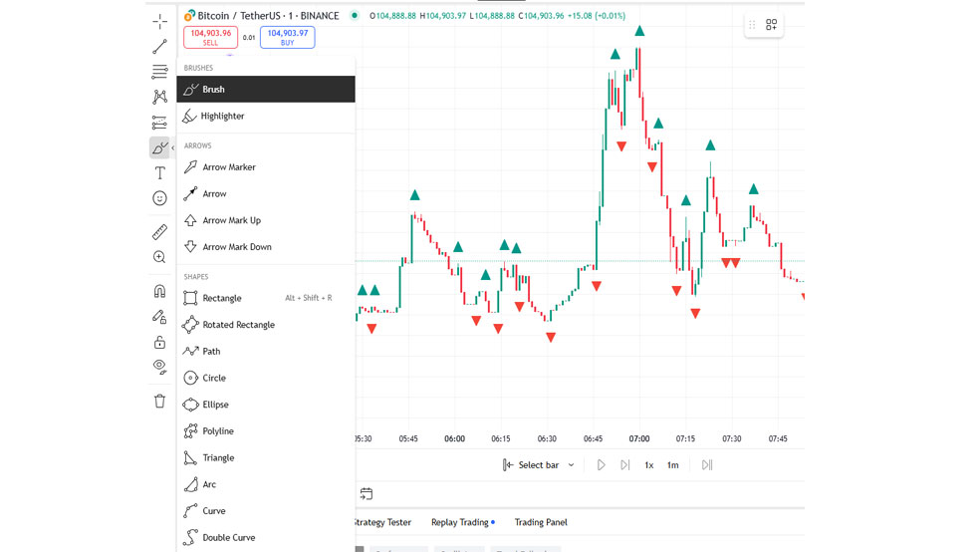This screenshot has height=552, width=980.
Task: Change 1m replay interval
Action: point(672,465)
